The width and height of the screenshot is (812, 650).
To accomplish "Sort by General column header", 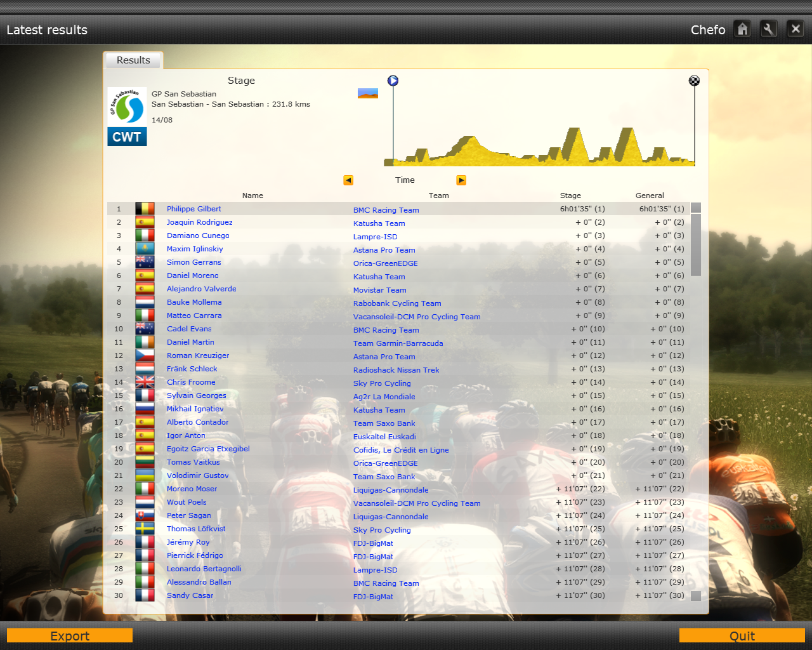I will click(650, 196).
